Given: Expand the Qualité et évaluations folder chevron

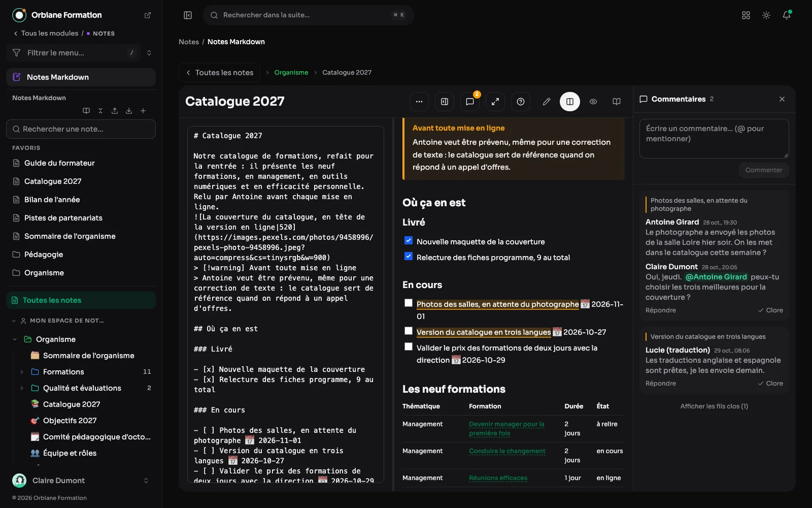Looking at the screenshot, I should click(22, 388).
